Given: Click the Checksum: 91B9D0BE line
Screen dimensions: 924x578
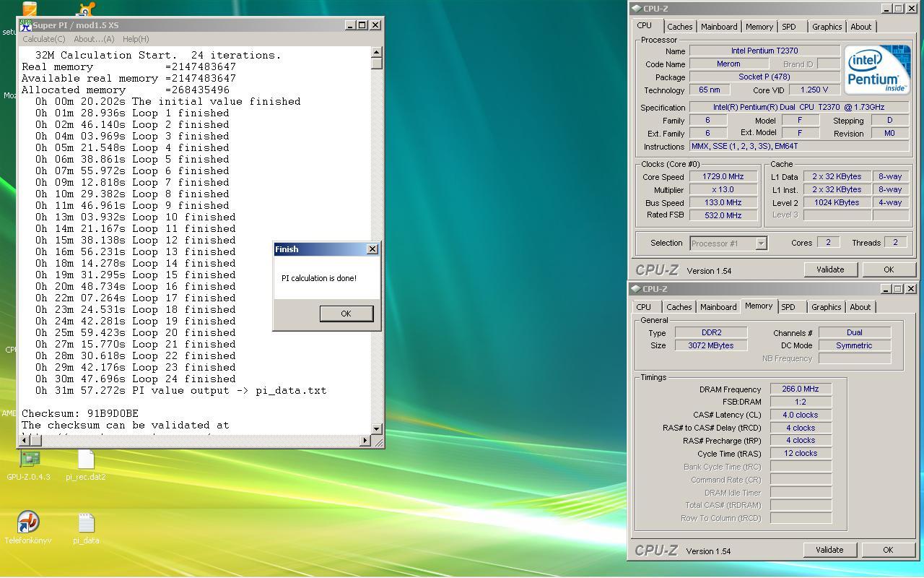Looking at the screenshot, I should click(80, 414).
